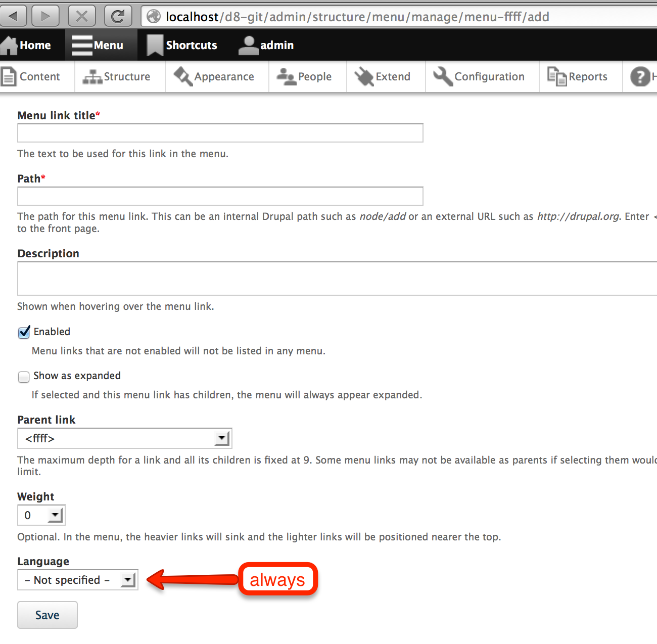Image resolution: width=657 pixels, height=644 pixels.
Task: Click the People group icon
Action: (286, 77)
